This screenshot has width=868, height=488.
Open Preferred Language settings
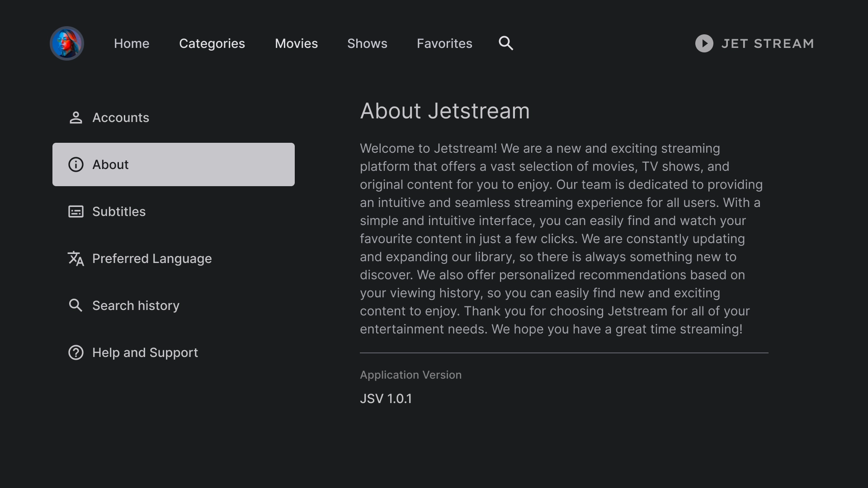tap(152, 258)
